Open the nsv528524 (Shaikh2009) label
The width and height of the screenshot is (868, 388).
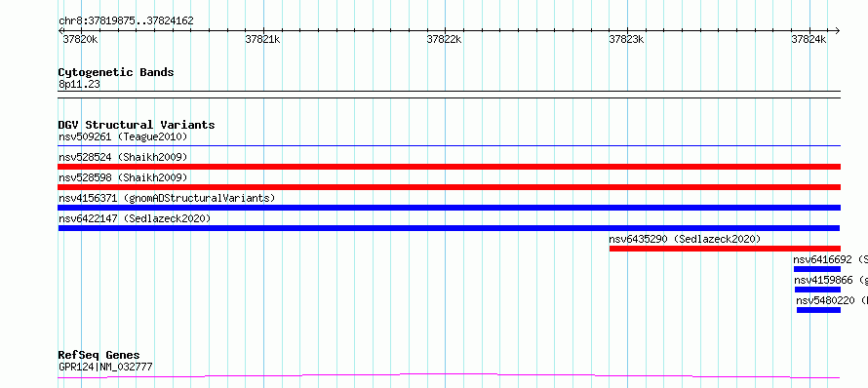coord(123,157)
